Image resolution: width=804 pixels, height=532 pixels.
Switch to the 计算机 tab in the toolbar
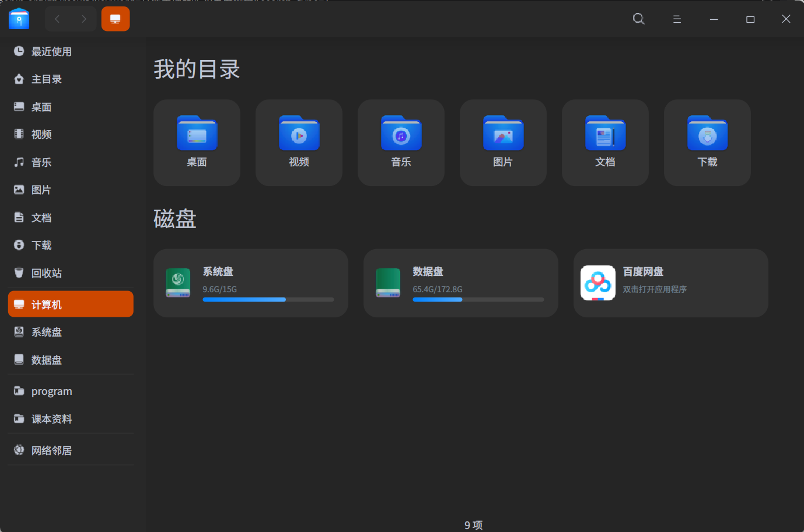[x=115, y=19]
